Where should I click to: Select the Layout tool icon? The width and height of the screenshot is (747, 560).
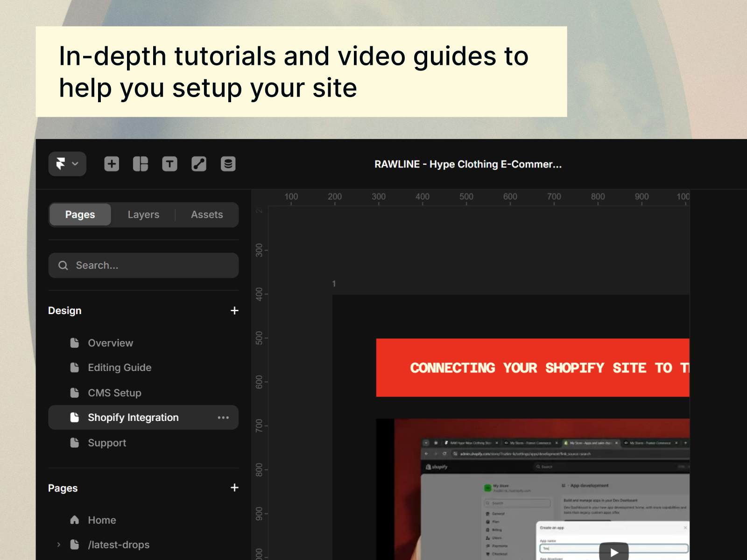coord(141,164)
